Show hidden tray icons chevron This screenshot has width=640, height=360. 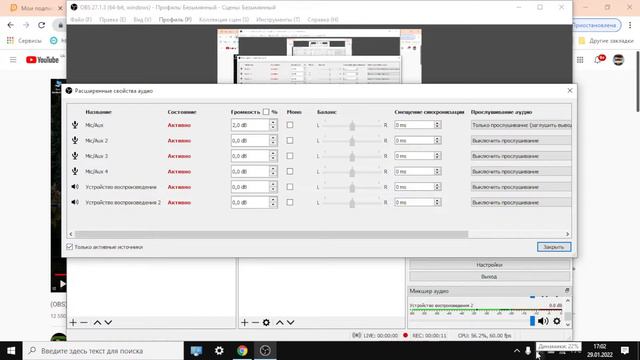pyautogui.click(x=517, y=351)
